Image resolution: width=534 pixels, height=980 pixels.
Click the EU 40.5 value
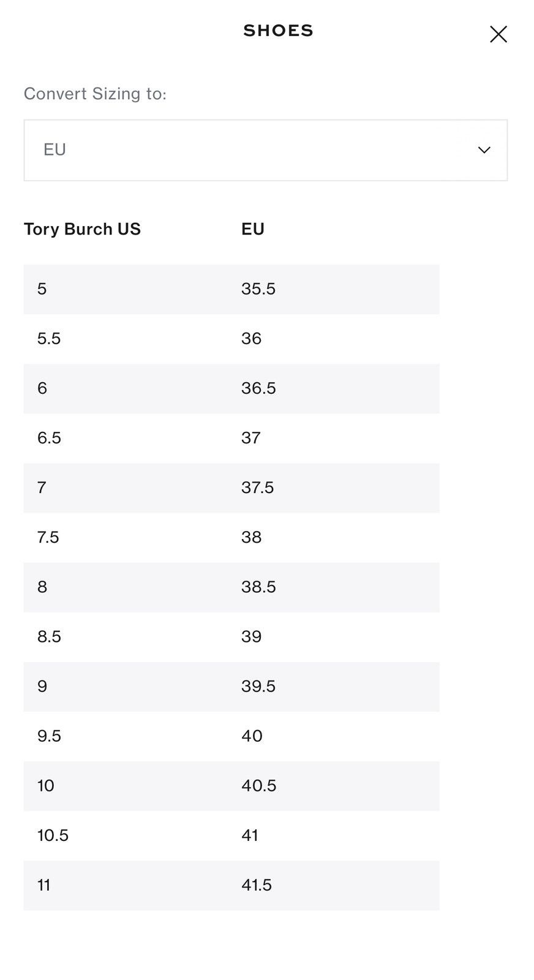click(258, 785)
